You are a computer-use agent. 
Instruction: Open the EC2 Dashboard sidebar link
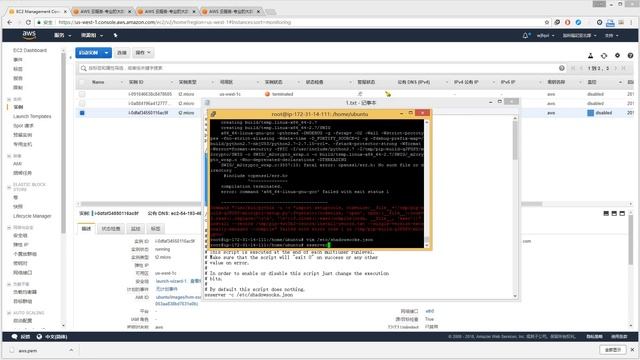coord(30,50)
